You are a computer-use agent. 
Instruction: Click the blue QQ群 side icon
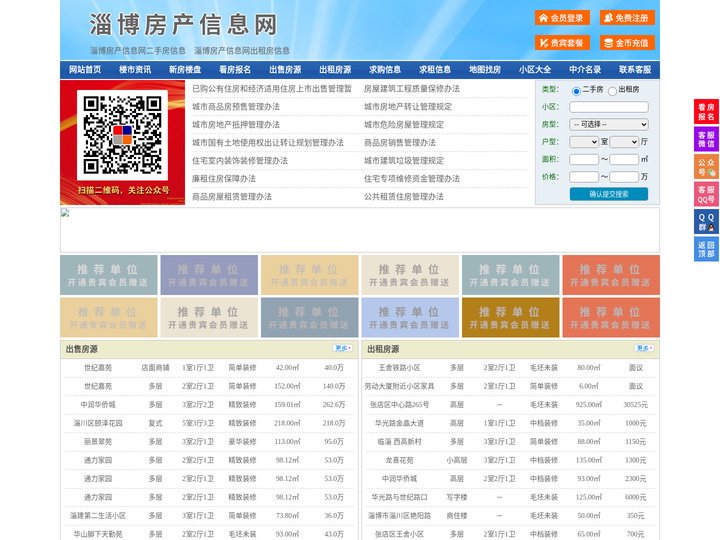pos(706,222)
